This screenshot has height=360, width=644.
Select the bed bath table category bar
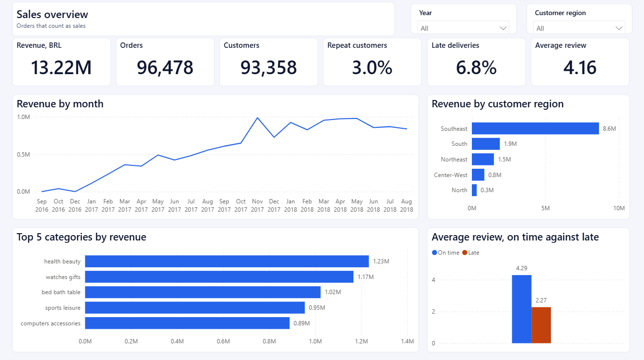click(x=203, y=292)
